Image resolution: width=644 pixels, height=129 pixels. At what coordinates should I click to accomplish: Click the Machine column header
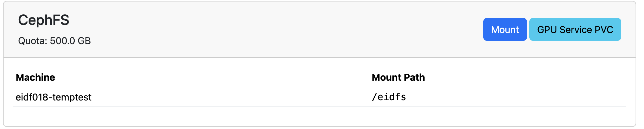click(x=36, y=77)
